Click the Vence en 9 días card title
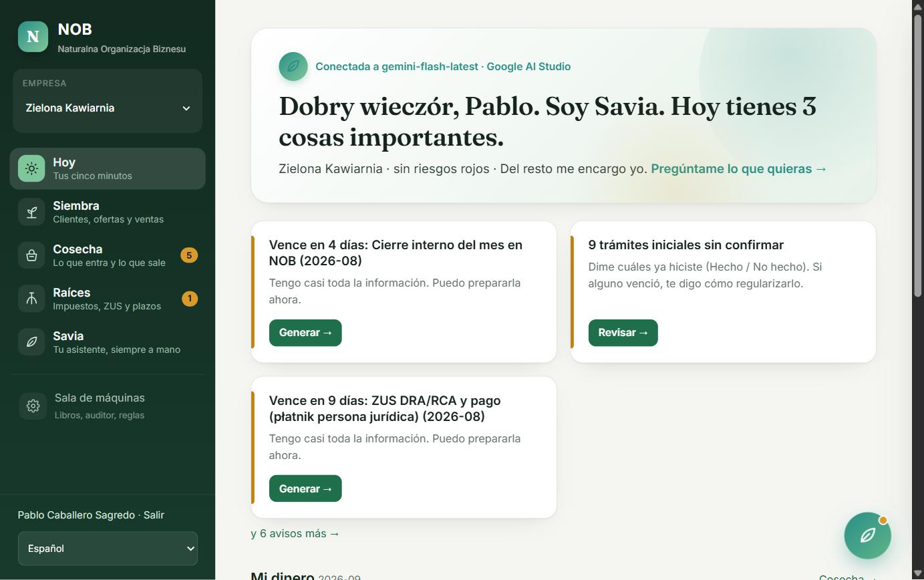This screenshot has width=924, height=580. tap(385, 408)
